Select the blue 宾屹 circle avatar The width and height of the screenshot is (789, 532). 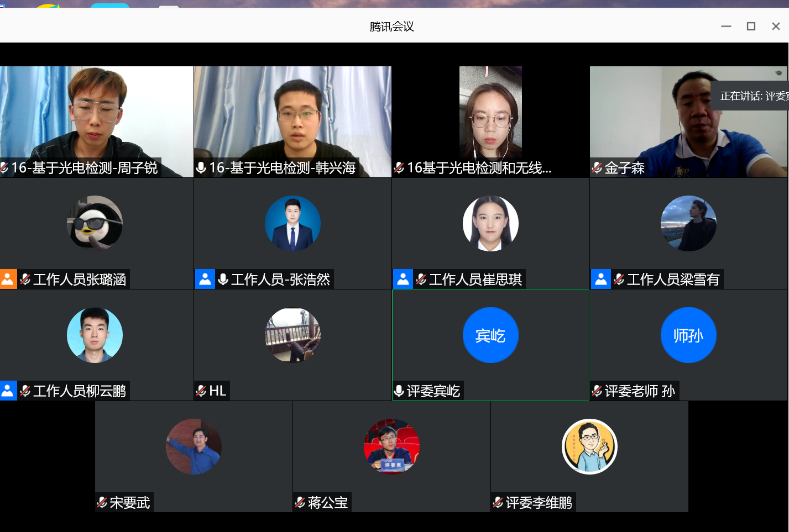pos(490,335)
